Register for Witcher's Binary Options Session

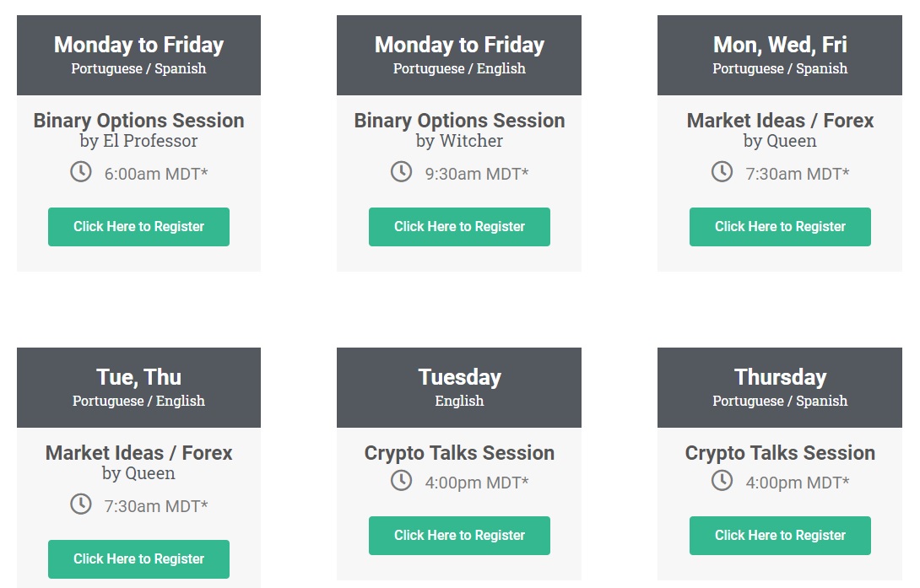coord(459,227)
